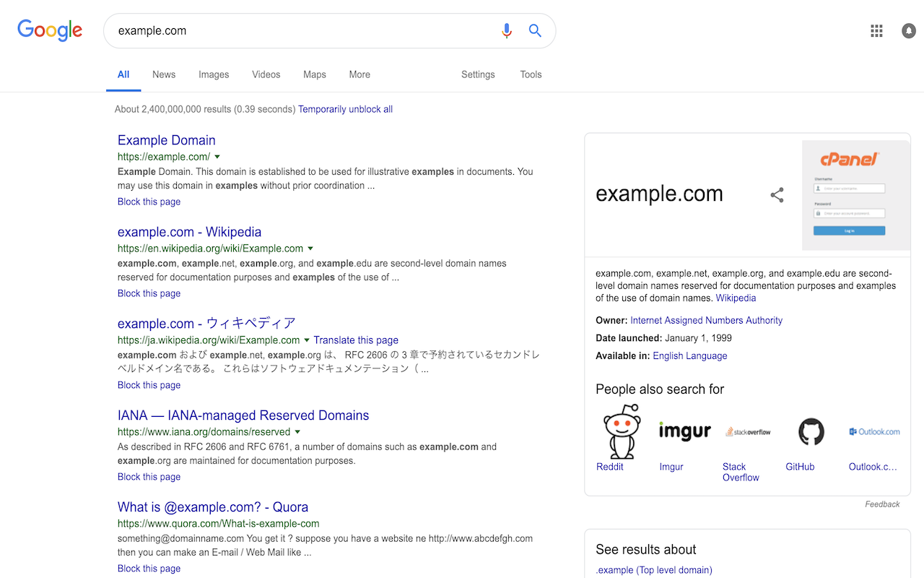Open the Google apps grid

[876, 30]
